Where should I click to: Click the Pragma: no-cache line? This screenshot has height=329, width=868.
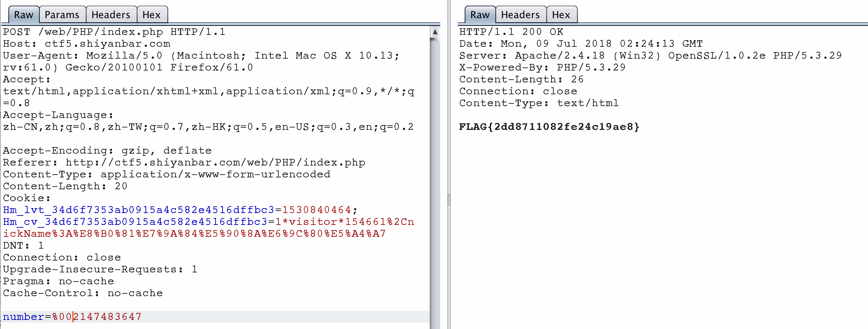(58, 281)
